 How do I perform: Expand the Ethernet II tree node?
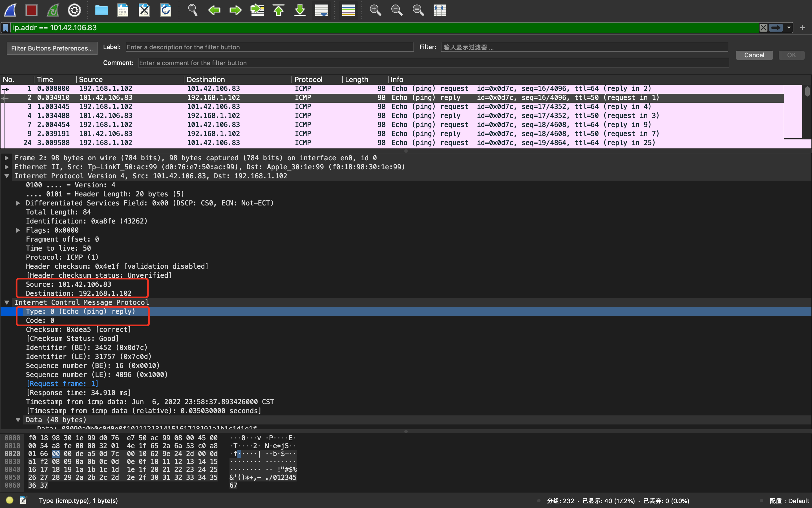(x=7, y=167)
